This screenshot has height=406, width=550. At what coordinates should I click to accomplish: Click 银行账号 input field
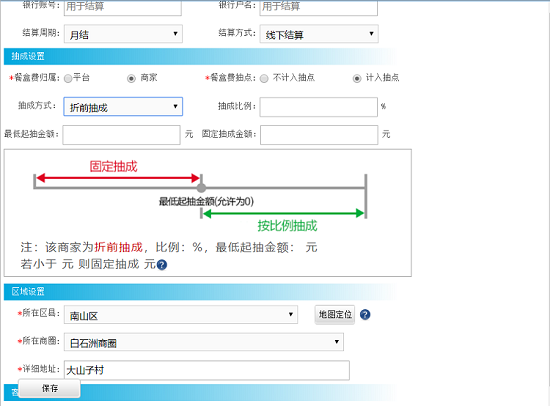pyautogui.click(x=123, y=7)
